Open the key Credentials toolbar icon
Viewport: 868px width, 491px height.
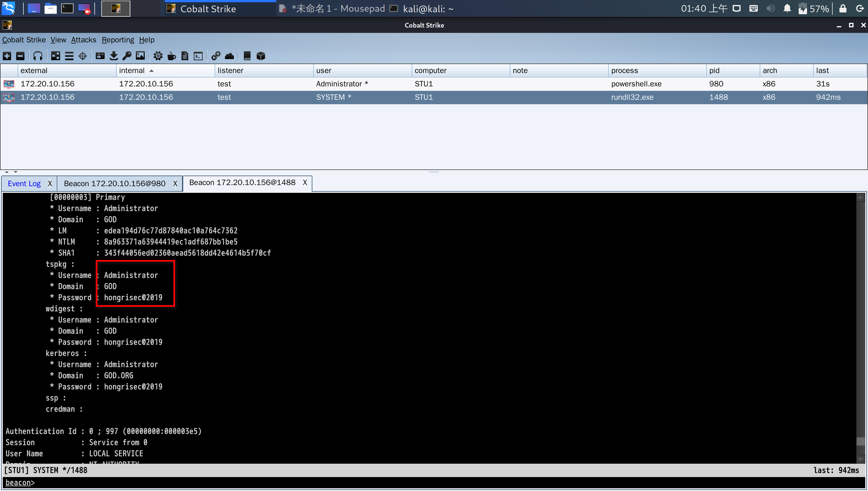pos(127,56)
